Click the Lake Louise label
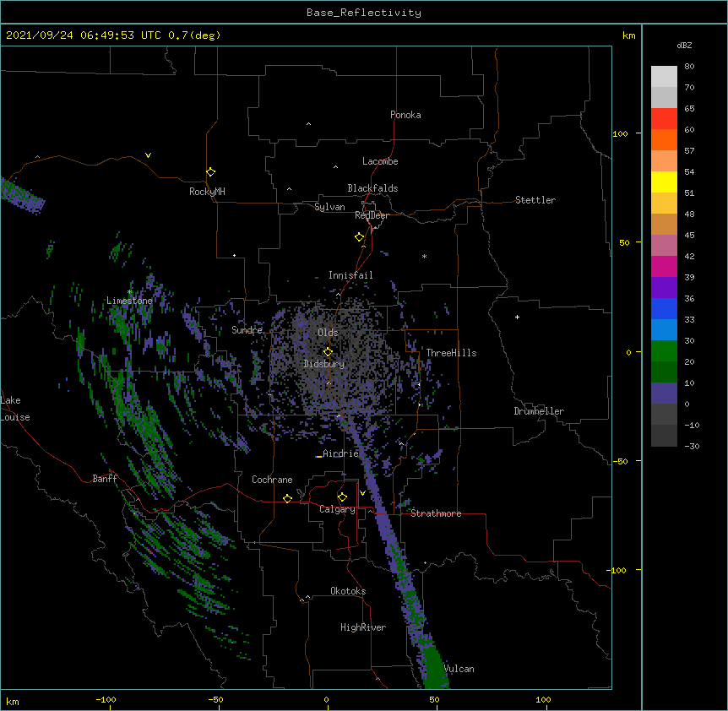728x711 pixels. 15,409
